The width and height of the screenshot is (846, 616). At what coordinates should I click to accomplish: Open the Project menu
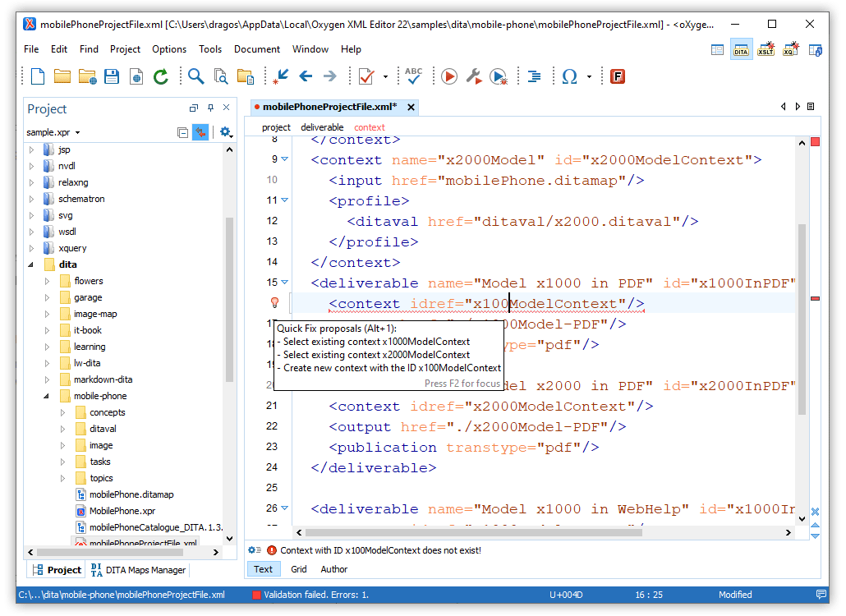point(125,49)
